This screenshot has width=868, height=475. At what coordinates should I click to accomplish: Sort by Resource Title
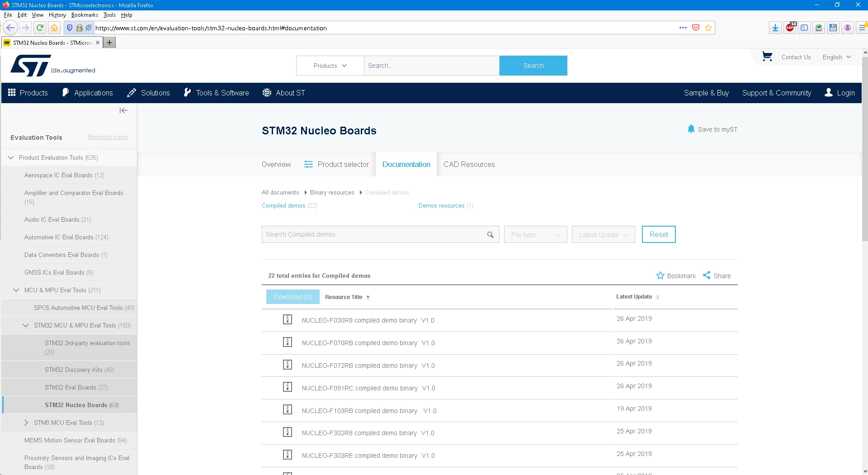point(347,297)
